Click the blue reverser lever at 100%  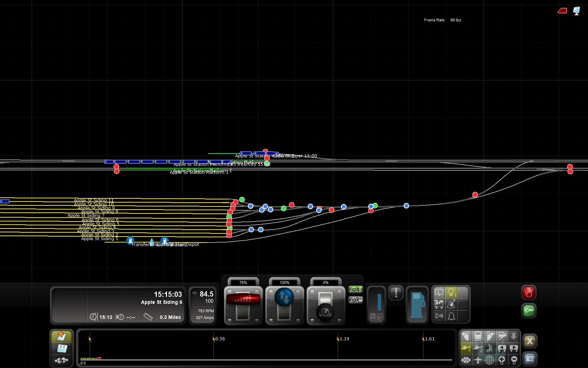point(284,297)
